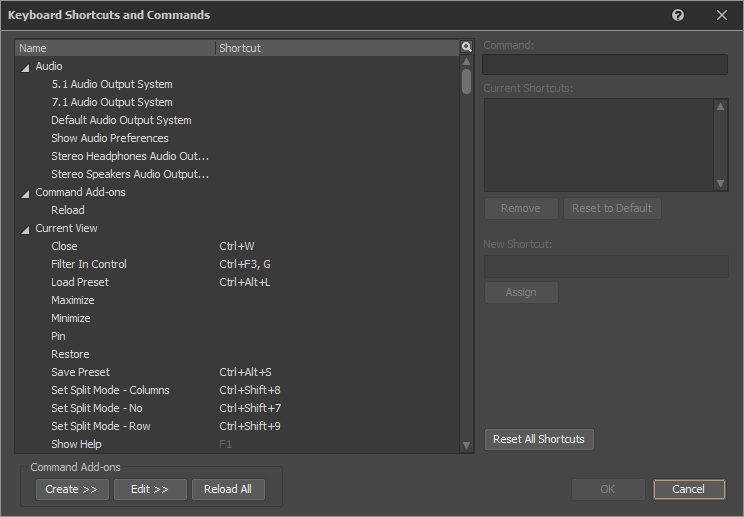This screenshot has height=517, width=744.
Task: Collapse the Command Add-ons category
Action: [x=25, y=193]
